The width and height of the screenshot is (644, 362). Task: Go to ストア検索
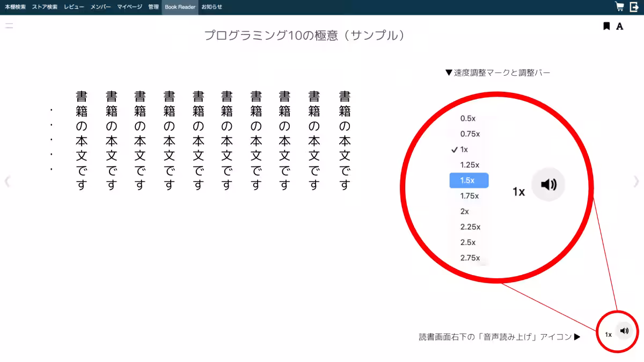(x=45, y=7)
